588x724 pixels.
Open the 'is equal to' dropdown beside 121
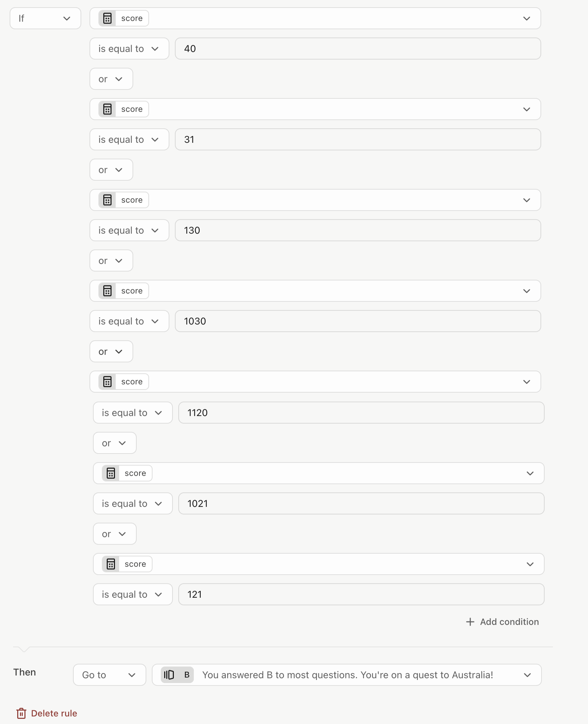tap(133, 594)
